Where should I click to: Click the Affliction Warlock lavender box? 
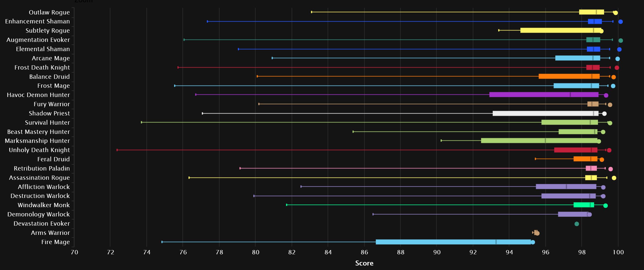click(566, 186)
